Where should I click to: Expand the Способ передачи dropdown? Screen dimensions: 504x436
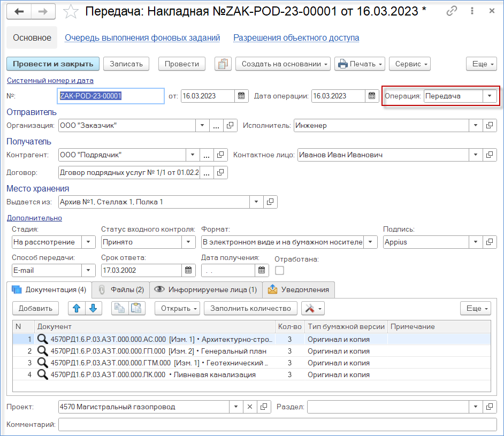[x=88, y=270]
